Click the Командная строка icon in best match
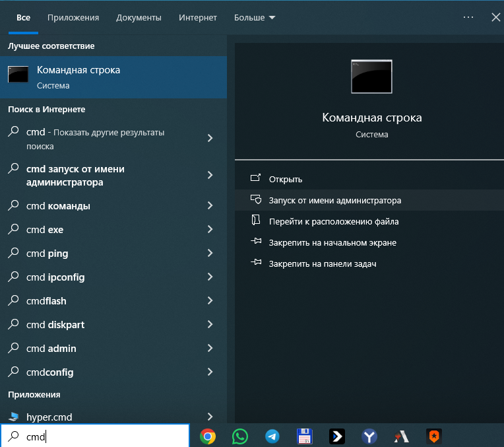 [18, 75]
